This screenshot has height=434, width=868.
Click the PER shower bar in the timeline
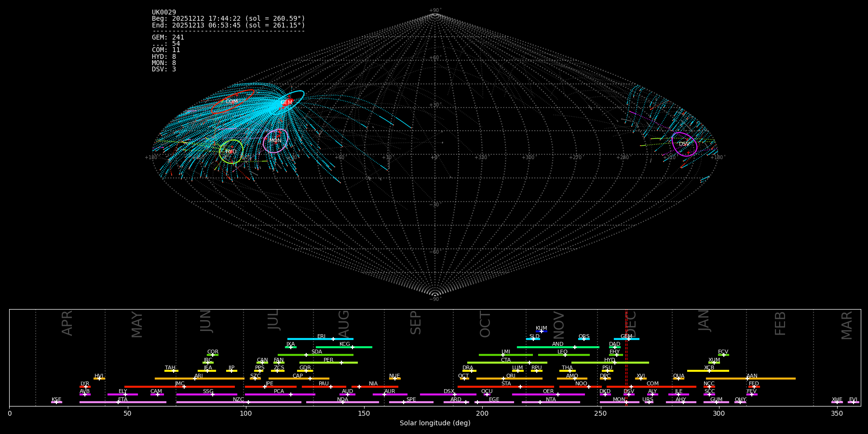[x=328, y=363]
